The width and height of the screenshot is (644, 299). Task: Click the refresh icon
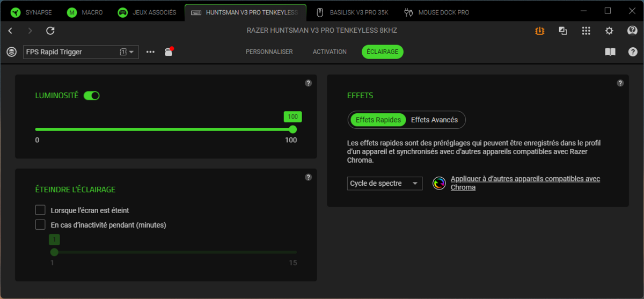click(50, 31)
